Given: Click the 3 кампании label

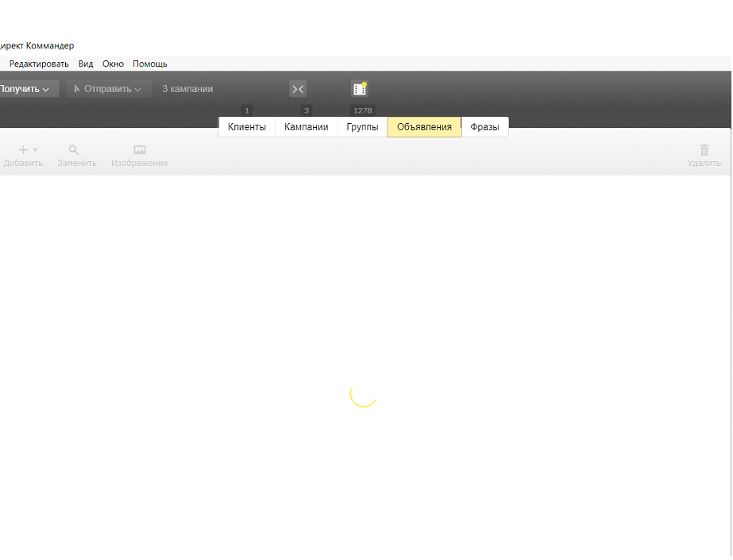Looking at the screenshot, I should [187, 89].
